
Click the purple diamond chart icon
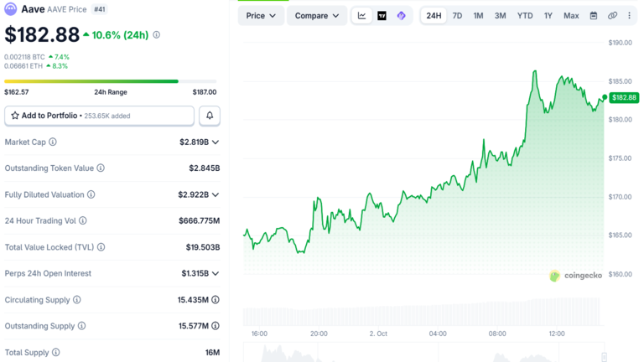402,16
